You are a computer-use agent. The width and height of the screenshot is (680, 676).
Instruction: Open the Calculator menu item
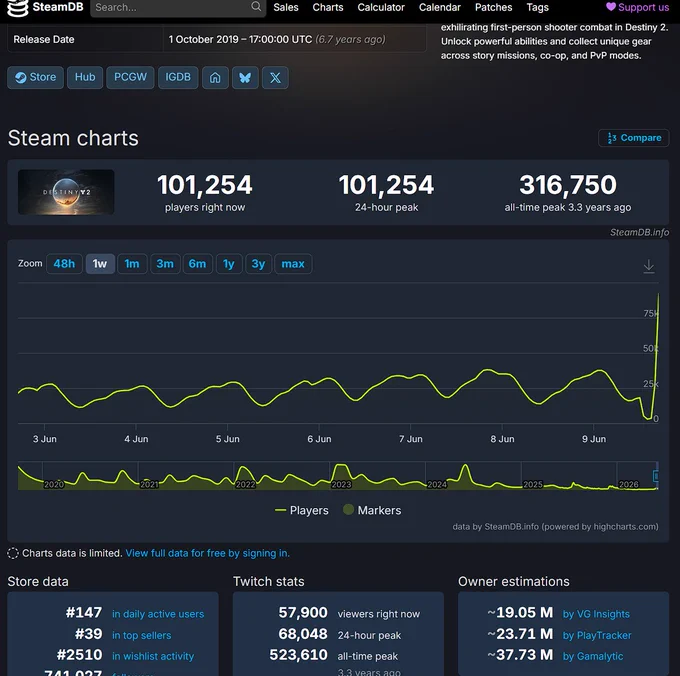(x=381, y=7)
